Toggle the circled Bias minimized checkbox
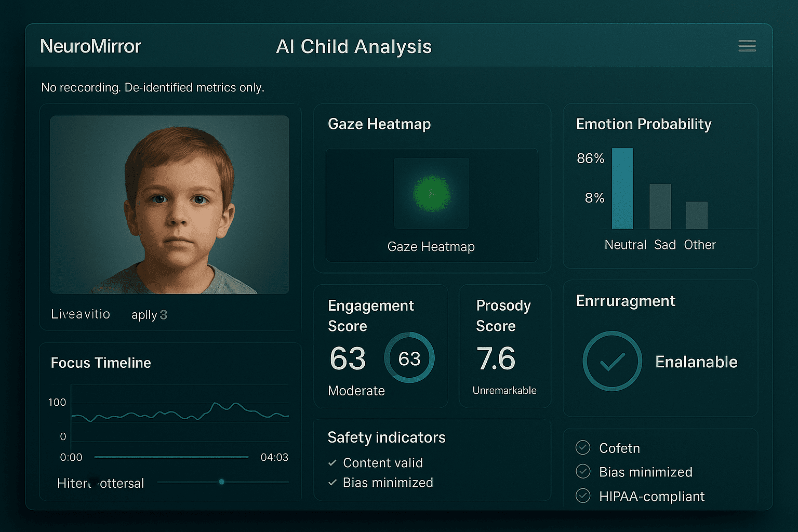 [x=583, y=471]
